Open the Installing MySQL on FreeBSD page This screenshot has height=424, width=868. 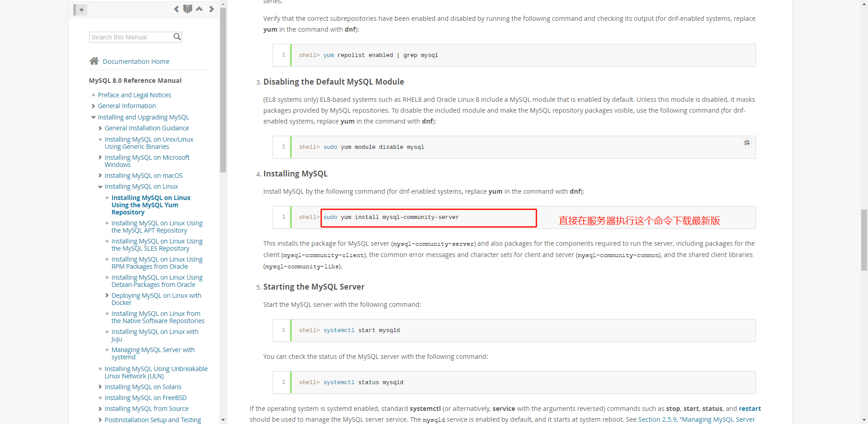coord(146,398)
